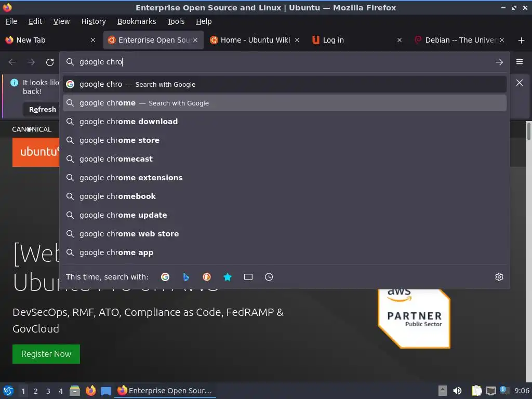Image resolution: width=532 pixels, height=399 pixels.
Task: Click the show desktop taskbar icon
Action: (x=106, y=391)
